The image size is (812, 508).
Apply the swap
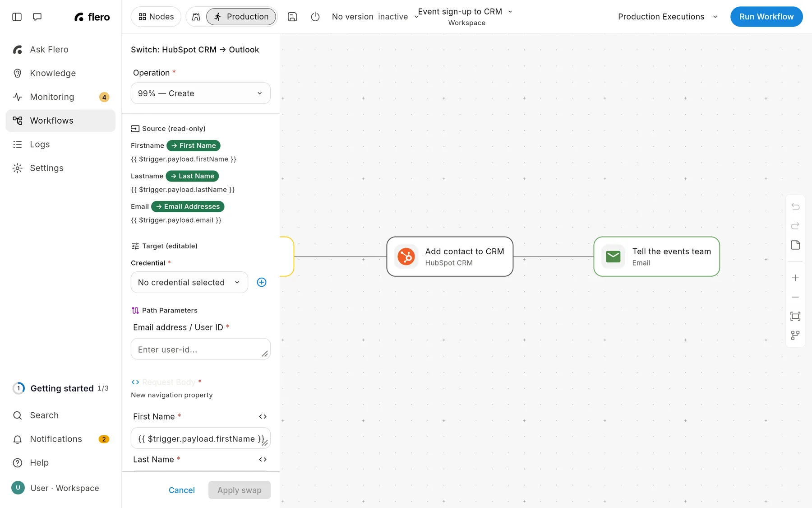(x=240, y=490)
